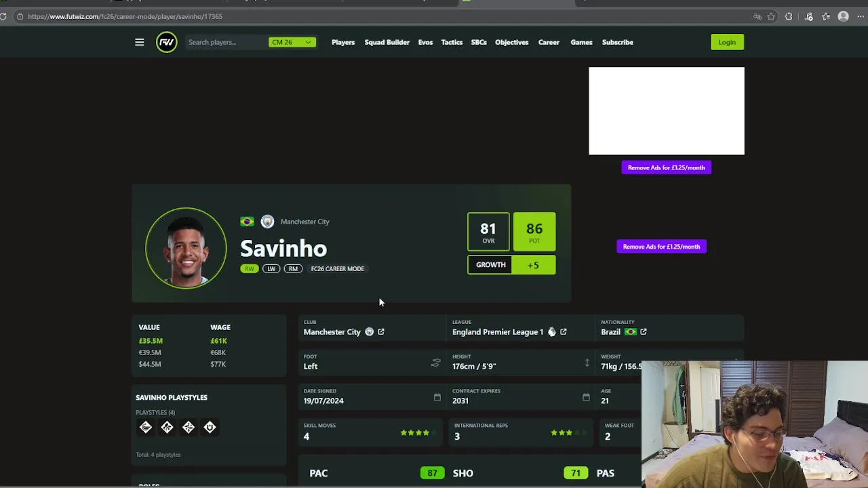868x488 pixels.
Task: Open browser translate icon
Action: (x=757, y=16)
